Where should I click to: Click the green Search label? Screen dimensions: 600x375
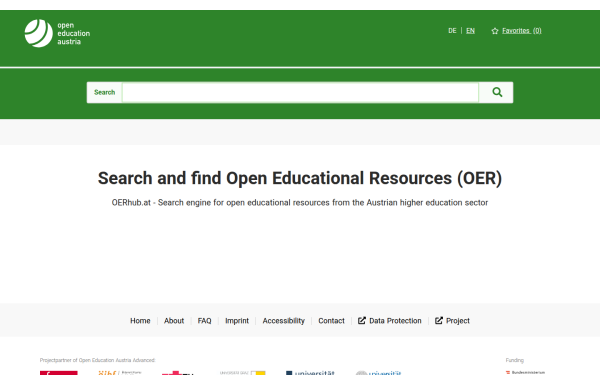[x=104, y=92]
